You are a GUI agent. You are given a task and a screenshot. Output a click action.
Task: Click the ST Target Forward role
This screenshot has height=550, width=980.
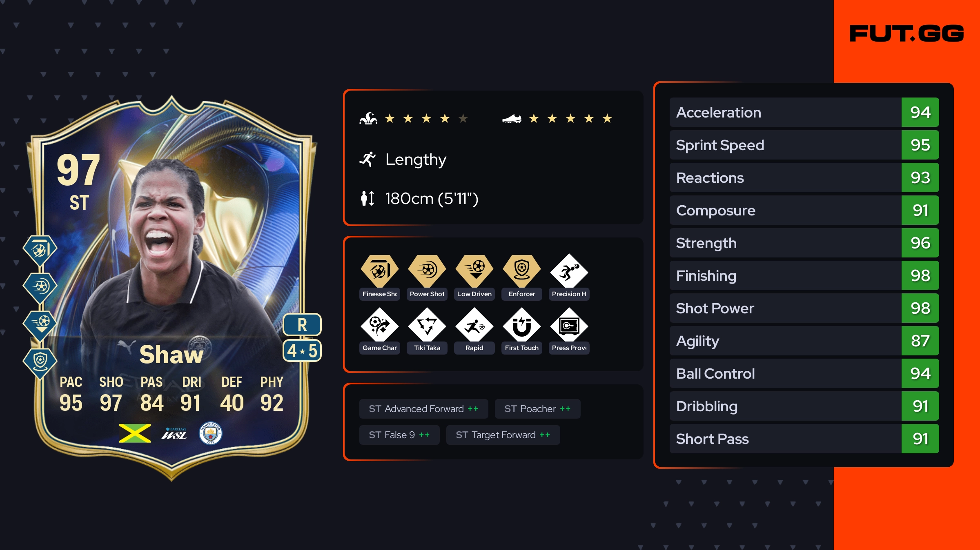click(503, 435)
